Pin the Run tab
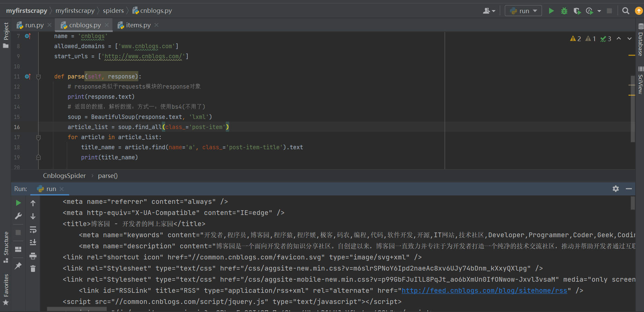The image size is (644, 312). (x=19, y=266)
